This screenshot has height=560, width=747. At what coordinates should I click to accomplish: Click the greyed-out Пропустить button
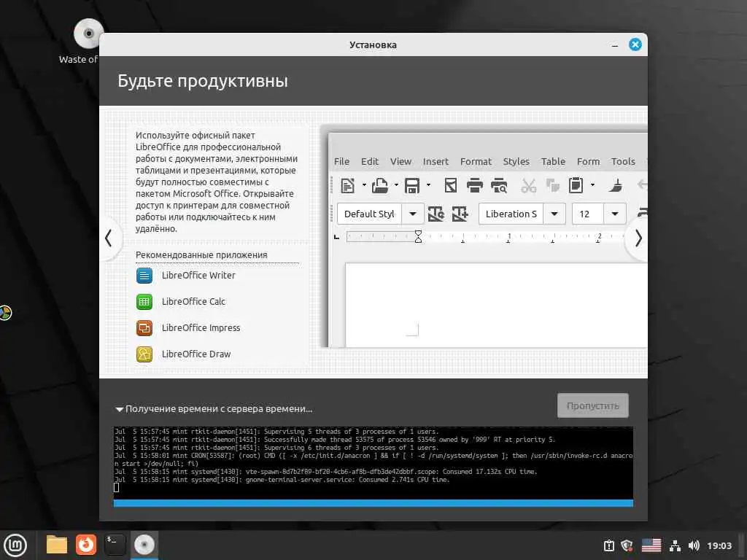[592, 405]
